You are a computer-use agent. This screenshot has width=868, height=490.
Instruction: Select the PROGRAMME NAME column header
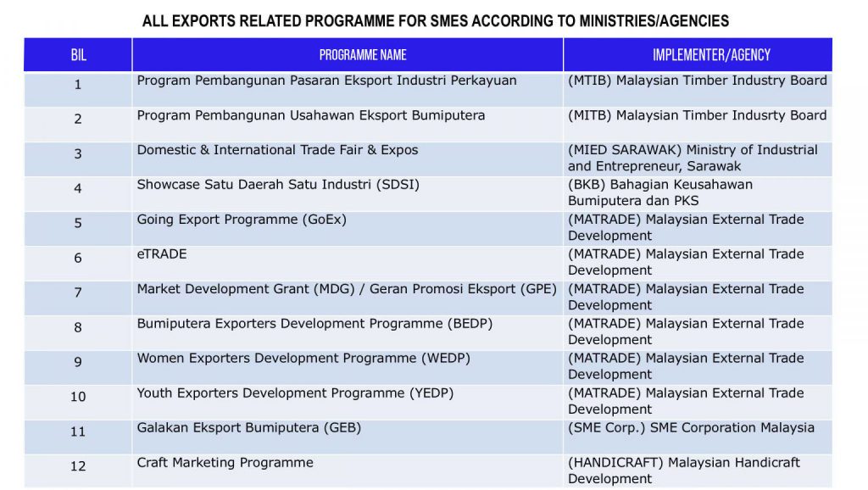click(x=348, y=55)
